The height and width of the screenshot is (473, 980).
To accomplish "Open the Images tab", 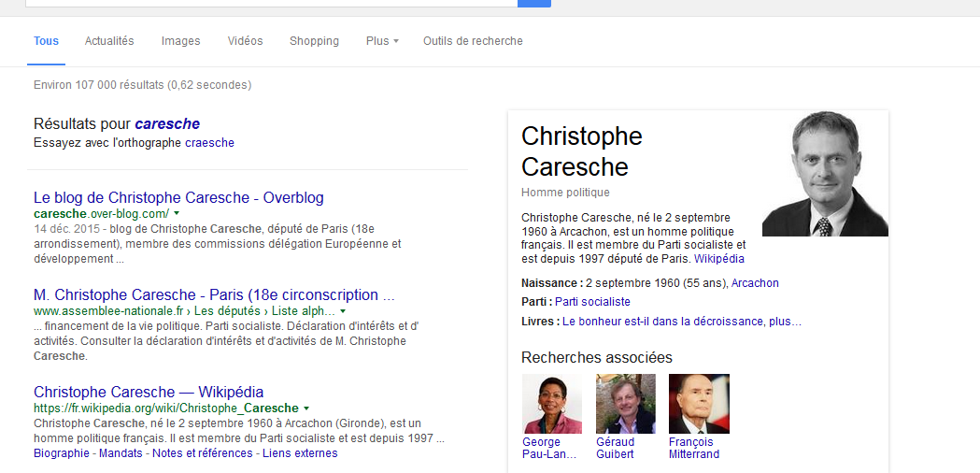I will (x=180, y=41).
